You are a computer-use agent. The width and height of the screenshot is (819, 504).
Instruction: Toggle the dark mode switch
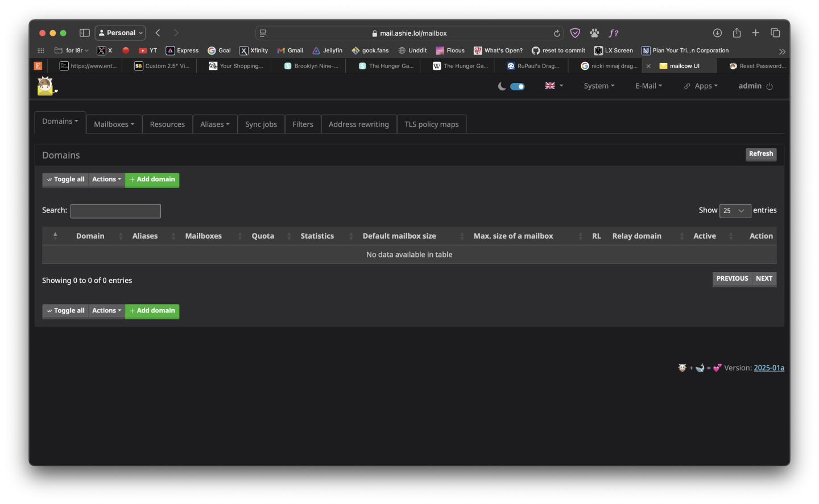pos(517,86)
